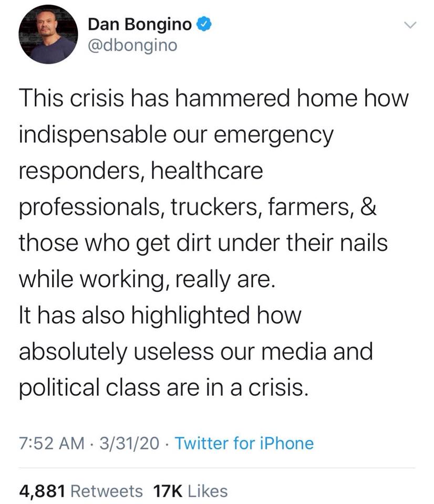Click the blue verified badge icon
This screenshot has height=504, width=434.
(x=204, y=24)
